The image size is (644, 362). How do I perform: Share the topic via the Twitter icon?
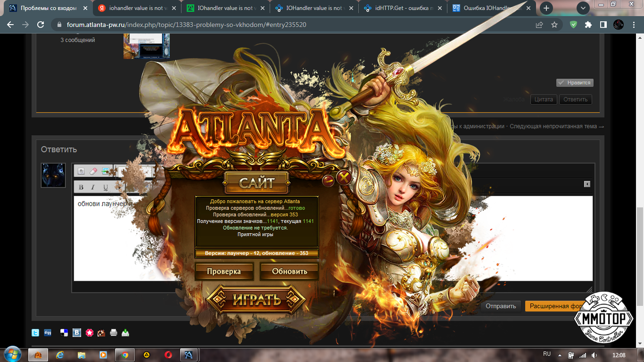[36, 332]
